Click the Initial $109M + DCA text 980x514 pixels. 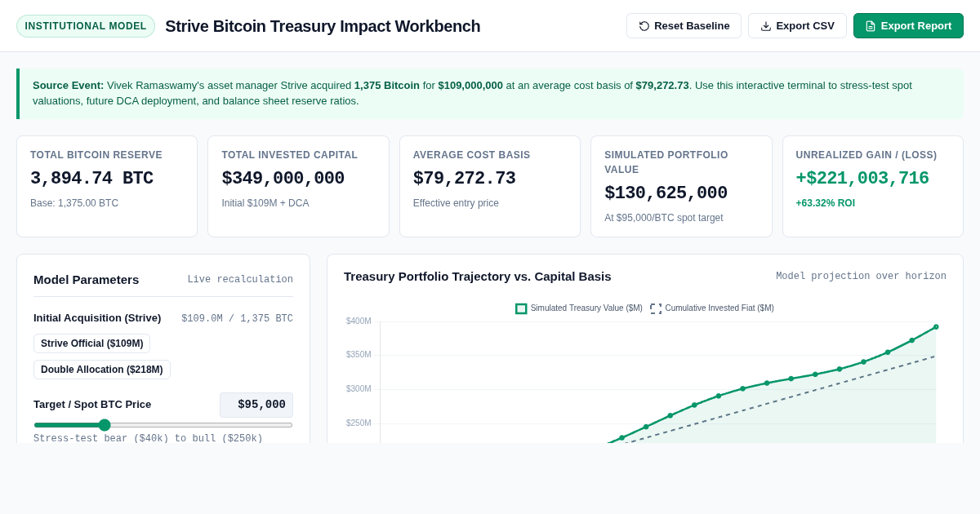point(265,203)
